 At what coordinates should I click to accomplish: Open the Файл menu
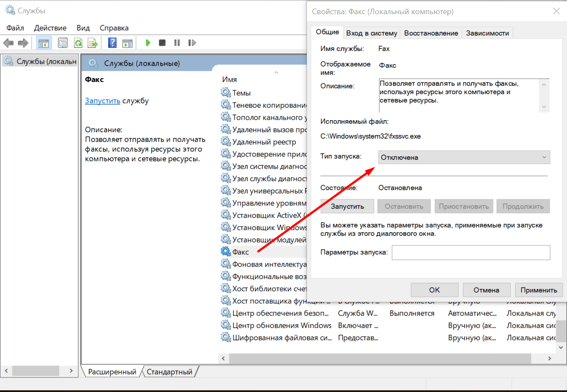pyautogui.click(x=15, y=28)
